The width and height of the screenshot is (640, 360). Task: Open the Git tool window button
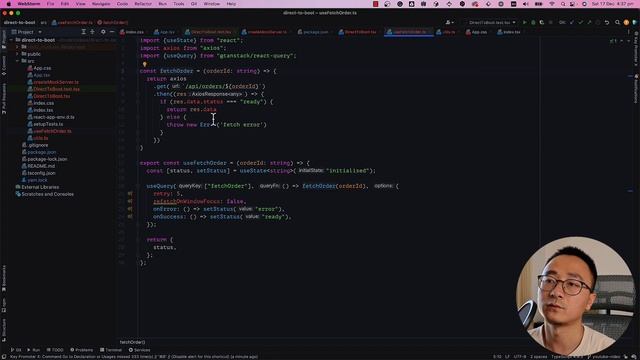pos(16,350)
